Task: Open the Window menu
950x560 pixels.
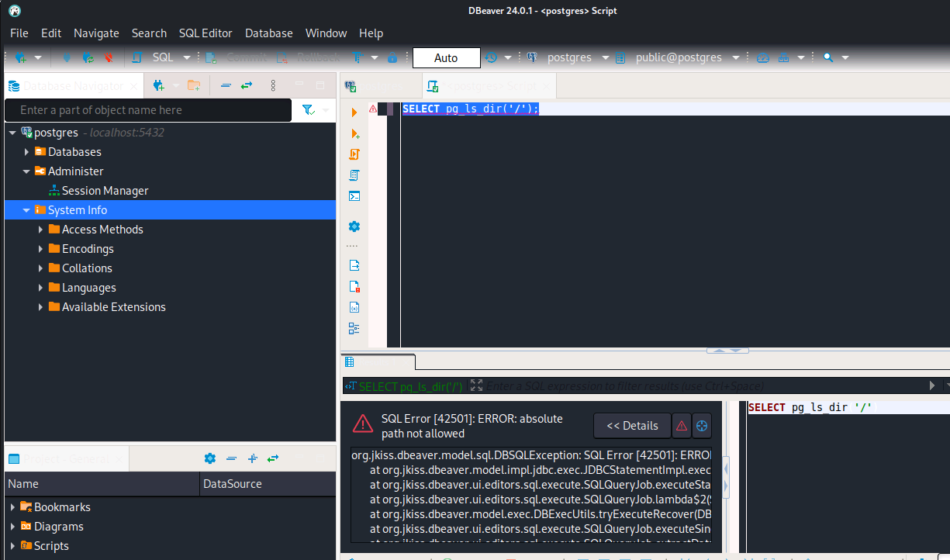Action: (326, 33)
